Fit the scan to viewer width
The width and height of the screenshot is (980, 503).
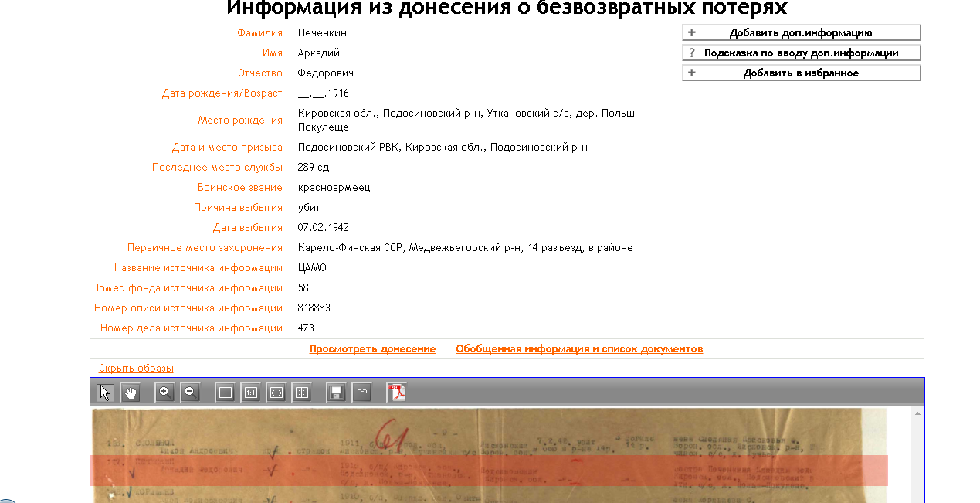pyautogui.click(x=276, y=393)
